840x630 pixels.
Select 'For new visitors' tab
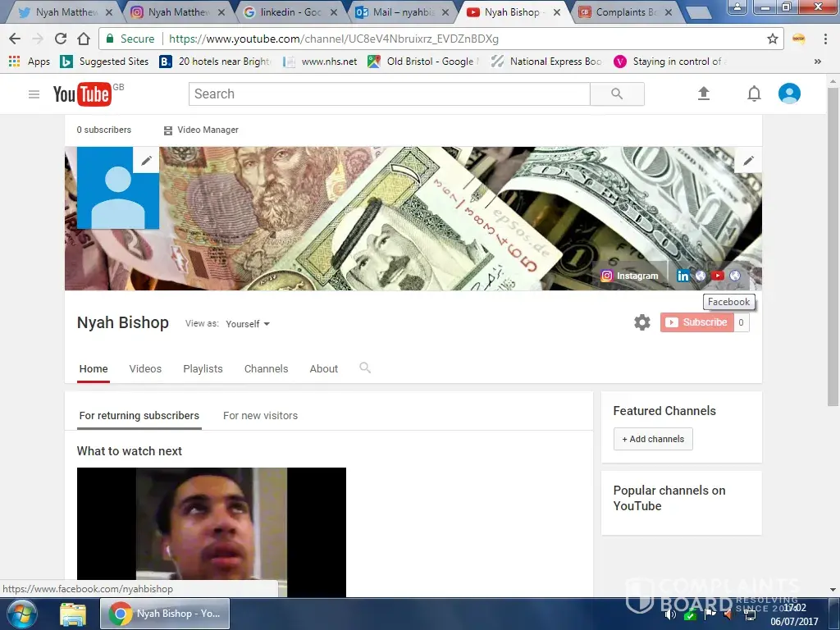pos(260,416)
